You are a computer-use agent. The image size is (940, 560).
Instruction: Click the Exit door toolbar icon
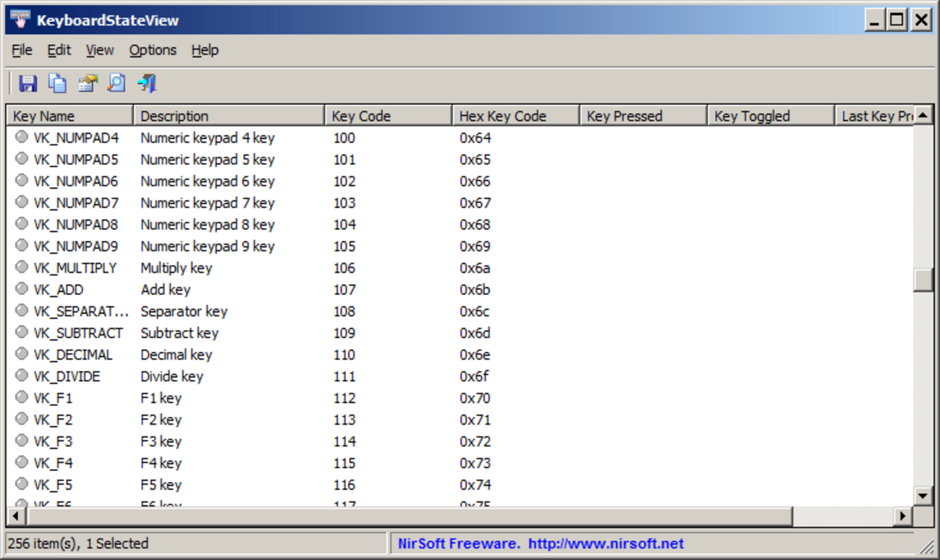(147, 83)
